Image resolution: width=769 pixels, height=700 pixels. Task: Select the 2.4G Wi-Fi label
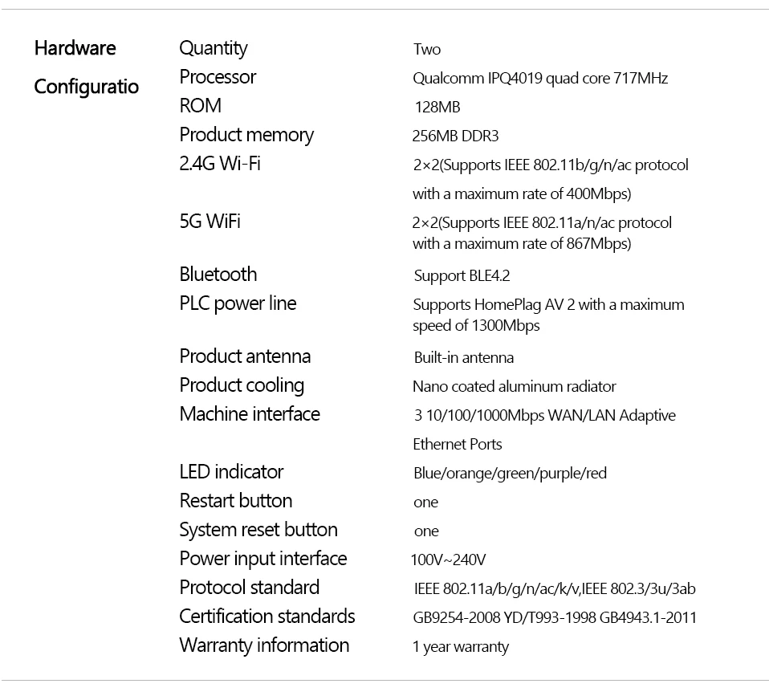(220, 163)
